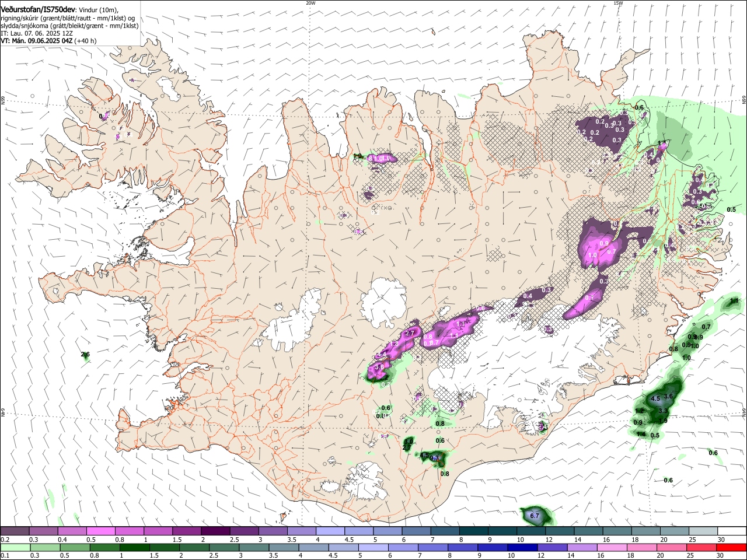747x560 pixels.
Task: Click the dark purple 2–2.5 snow legend swatch
Action: coord(215,531)
